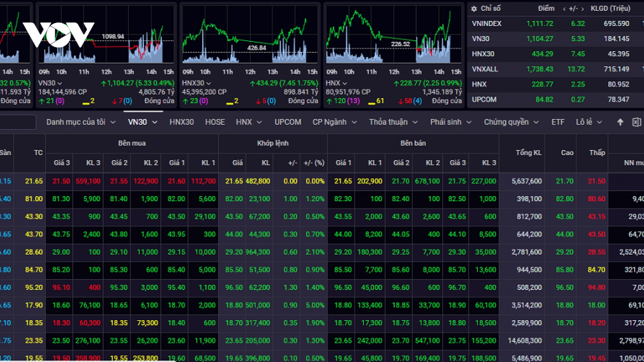Open the Phái sinh dropdown

[x=450, y=122]
